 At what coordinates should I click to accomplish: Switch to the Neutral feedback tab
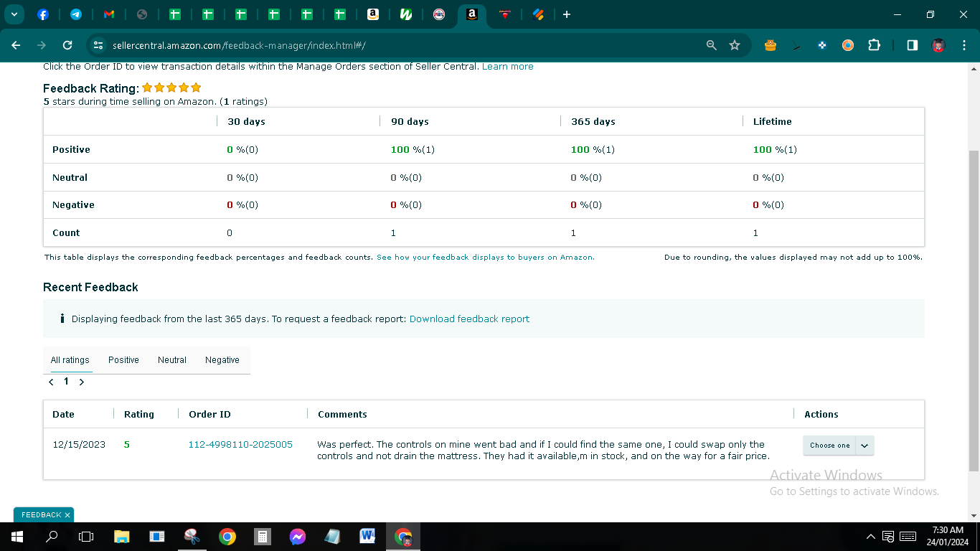point(172,360)
